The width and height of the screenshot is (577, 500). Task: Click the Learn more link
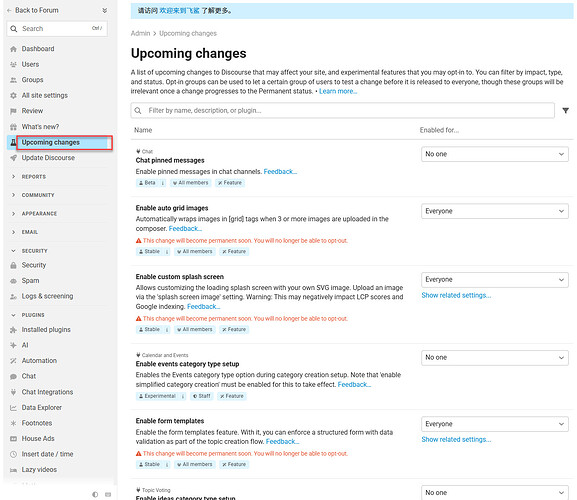[338, 91]
